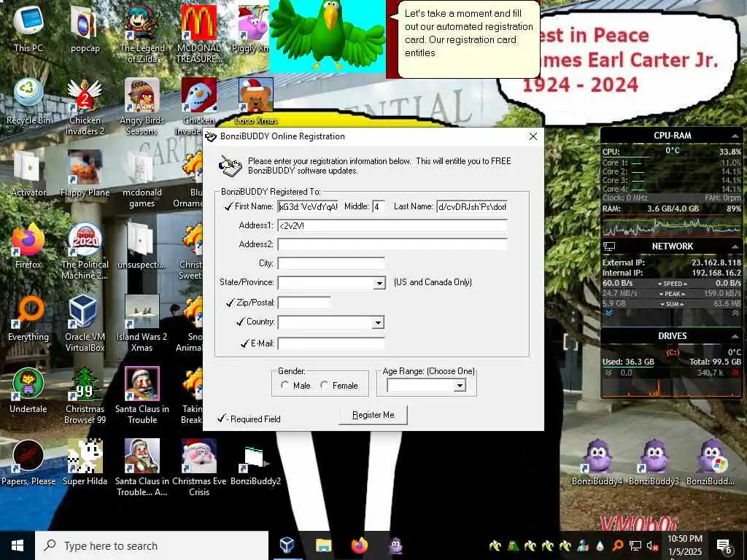
Task: Click the Address1 input field
Action: coord(392,226)
